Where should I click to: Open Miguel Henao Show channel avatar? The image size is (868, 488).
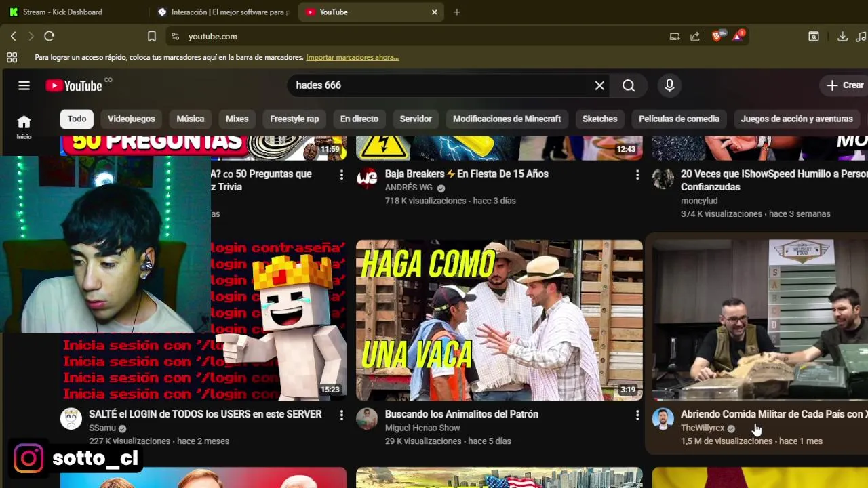coord(367,419)
